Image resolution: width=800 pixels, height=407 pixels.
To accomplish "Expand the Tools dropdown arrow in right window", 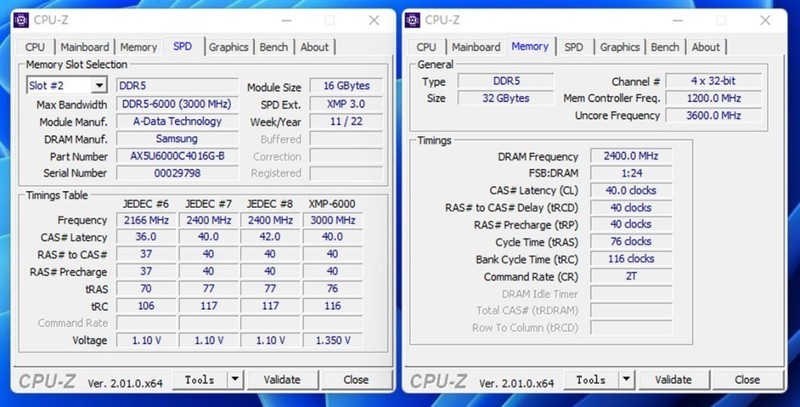I will (626, 379).
